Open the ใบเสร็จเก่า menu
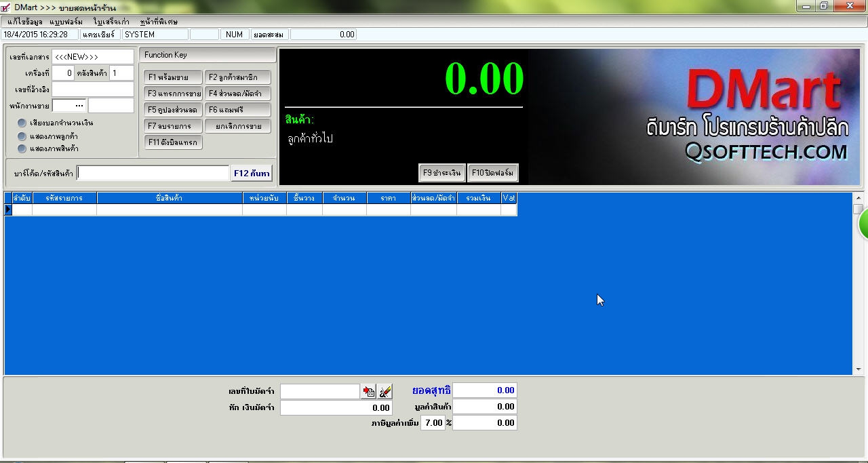868x463 pixels. point(111,22)
